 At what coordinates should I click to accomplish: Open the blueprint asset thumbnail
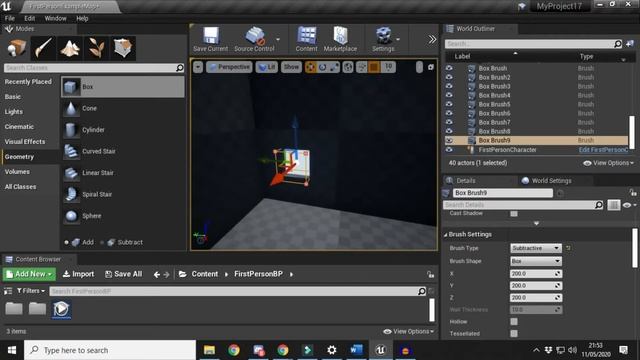61,309
